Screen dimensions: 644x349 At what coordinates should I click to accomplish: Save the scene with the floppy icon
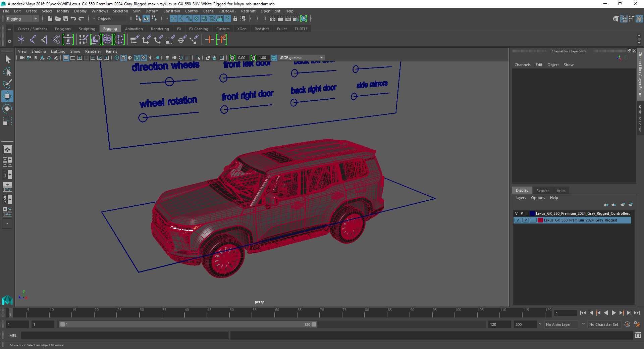pos(66,19)
